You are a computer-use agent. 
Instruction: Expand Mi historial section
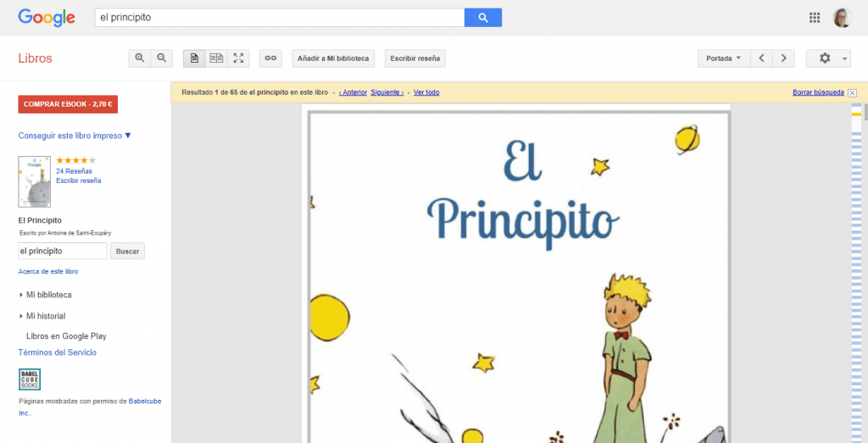42,316
